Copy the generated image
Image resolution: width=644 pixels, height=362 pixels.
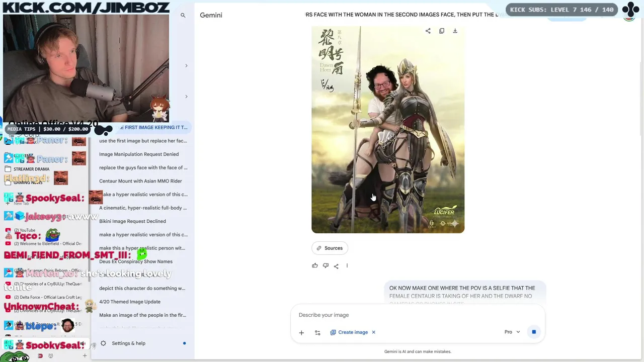point(442,31)
